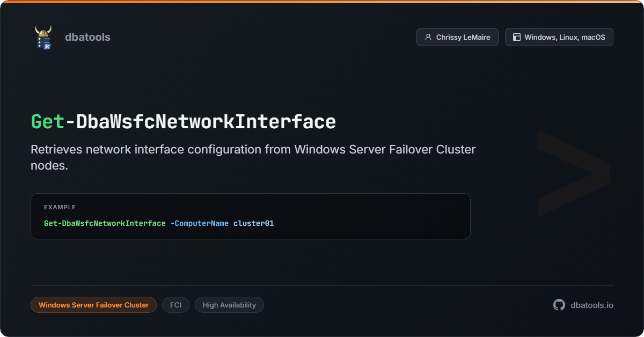644x337 pixels.
Task: Select the FCI tag
Action: [175, 305]
